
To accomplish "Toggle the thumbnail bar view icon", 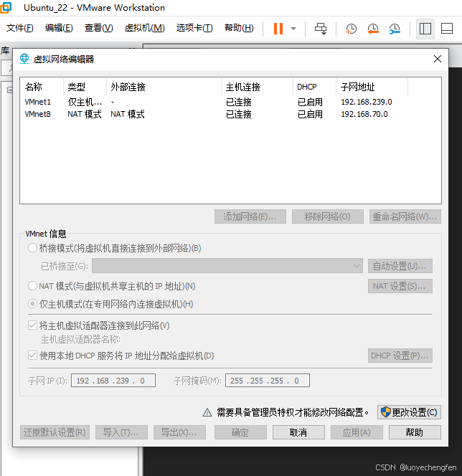I will 447,29.
